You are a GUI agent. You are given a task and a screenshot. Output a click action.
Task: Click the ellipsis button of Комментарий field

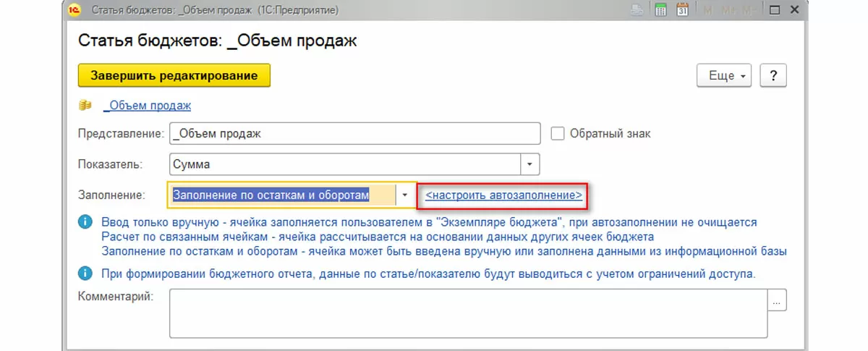tap(778, 300)
